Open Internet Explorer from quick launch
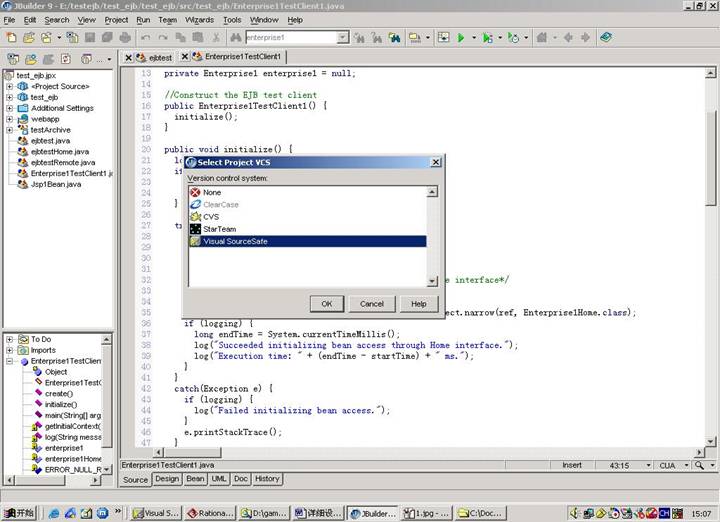 (54, 513)
